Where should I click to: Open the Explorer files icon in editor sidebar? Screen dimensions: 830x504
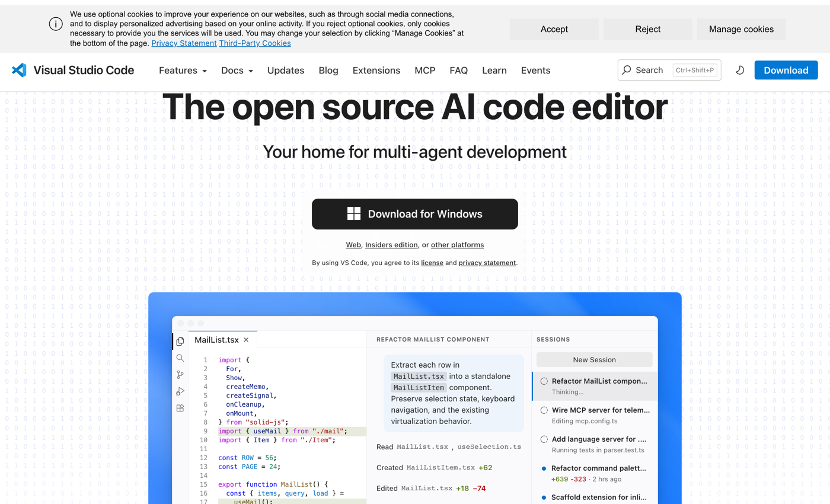pos(180,341)
